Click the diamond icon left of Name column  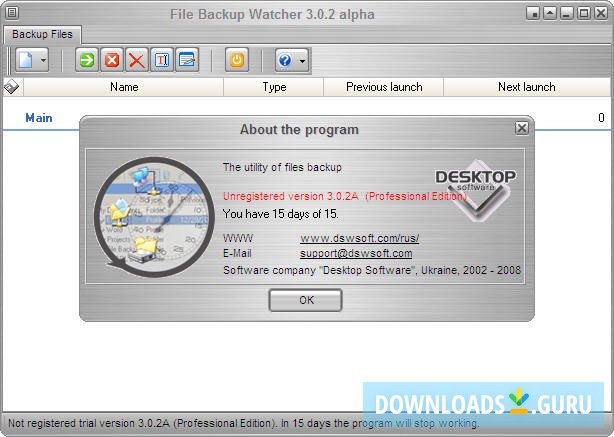click(12, 87)
